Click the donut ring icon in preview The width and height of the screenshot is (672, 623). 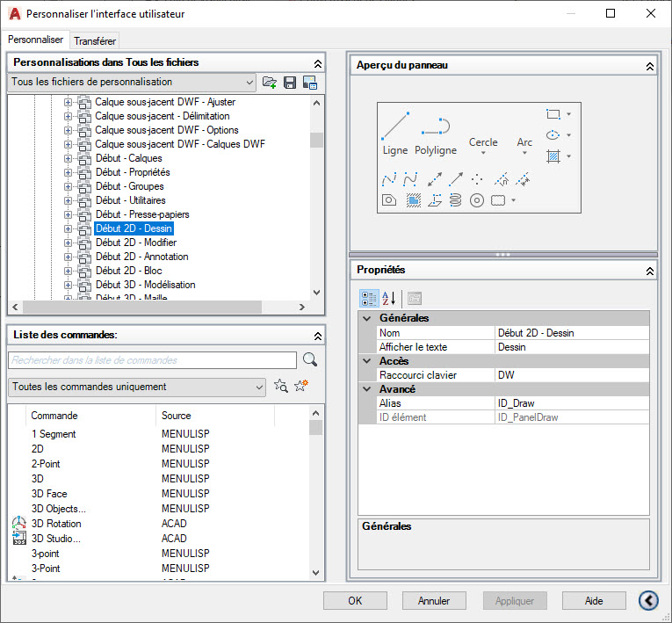pos(477,200)
